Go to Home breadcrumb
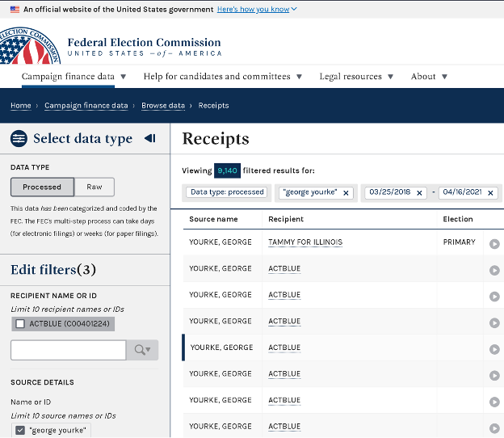 tap(21, 106)
